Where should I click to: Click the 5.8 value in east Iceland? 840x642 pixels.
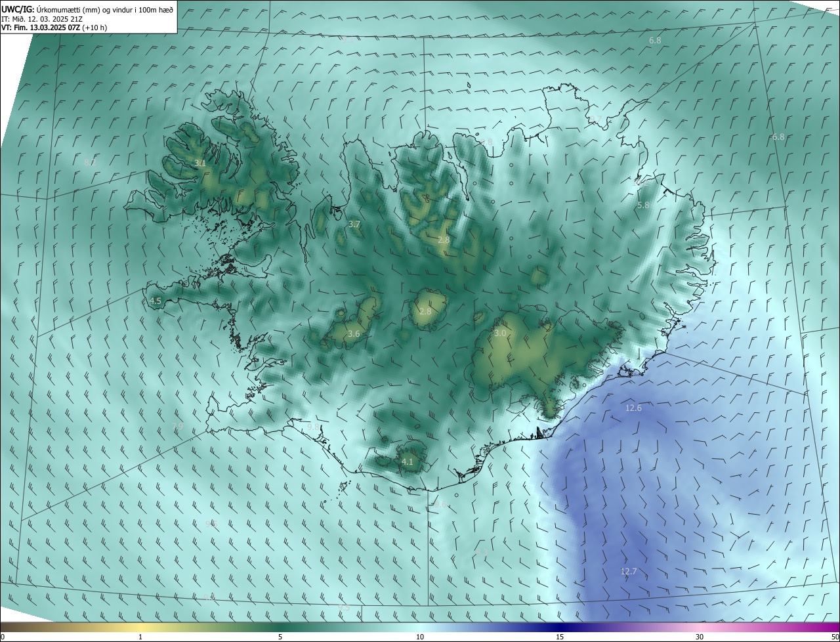click(643, 205)
